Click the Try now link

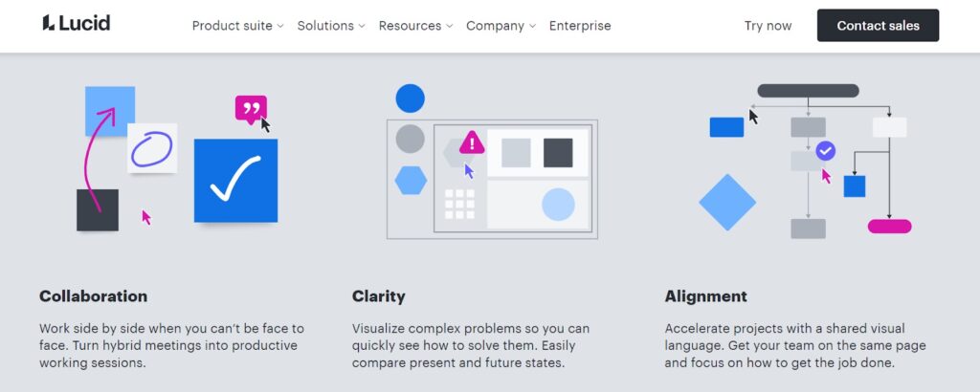pyautogui.click(x=768, y=26)
